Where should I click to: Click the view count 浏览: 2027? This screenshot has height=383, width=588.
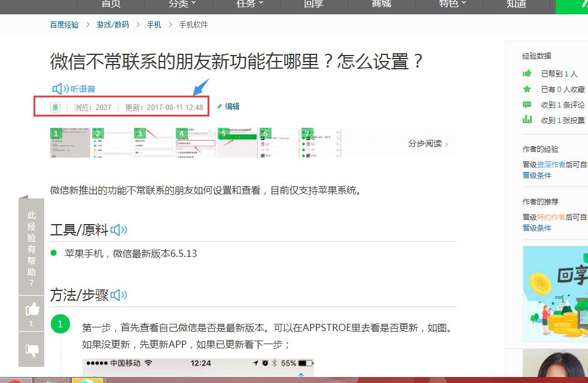[92, 108]
